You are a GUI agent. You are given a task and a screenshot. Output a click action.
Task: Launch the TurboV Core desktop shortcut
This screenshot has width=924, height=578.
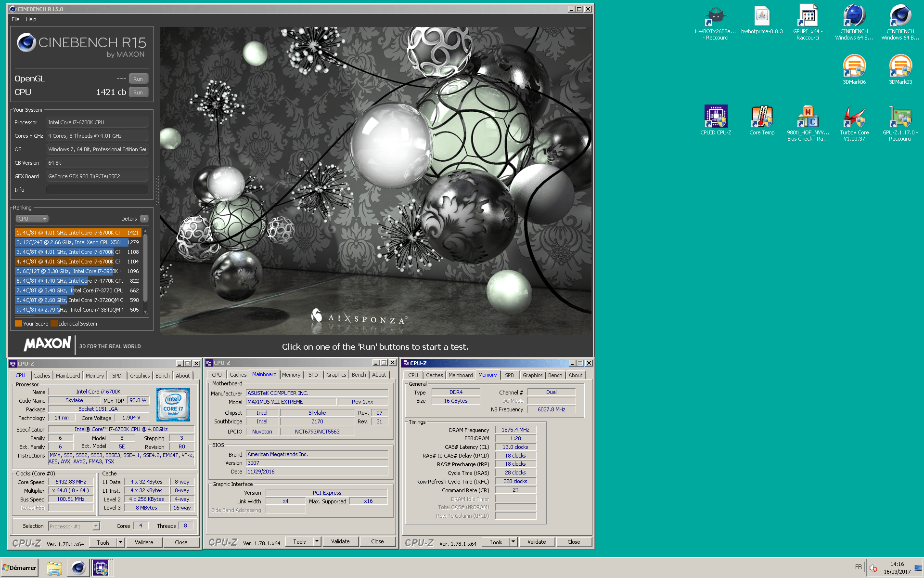[854, 117]
